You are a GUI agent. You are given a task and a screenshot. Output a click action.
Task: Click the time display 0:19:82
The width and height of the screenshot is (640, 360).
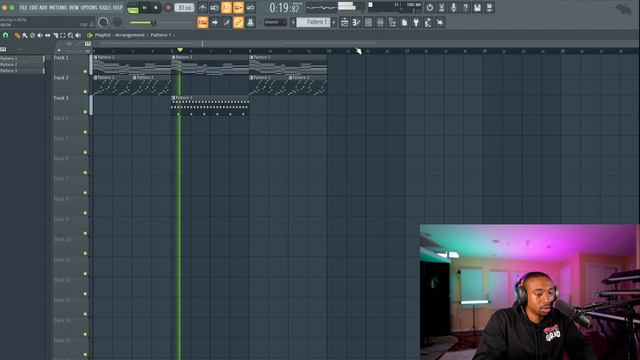pyautogui.click(x=284, y=8)
